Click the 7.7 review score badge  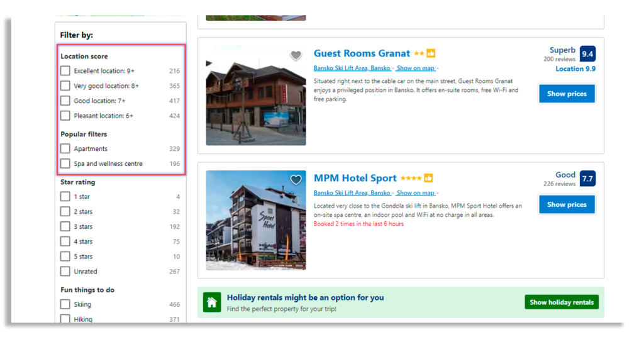587,179
